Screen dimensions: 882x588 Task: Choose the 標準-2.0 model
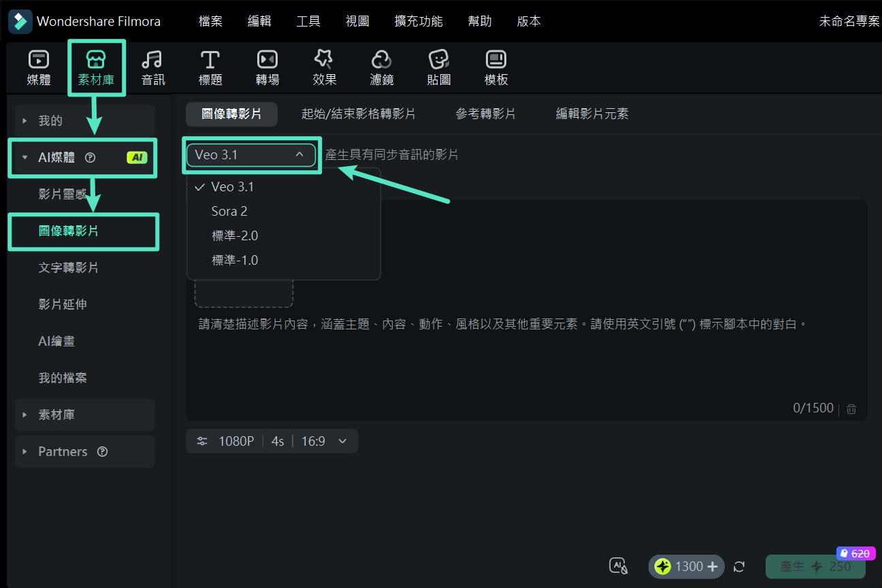[235, 235]
